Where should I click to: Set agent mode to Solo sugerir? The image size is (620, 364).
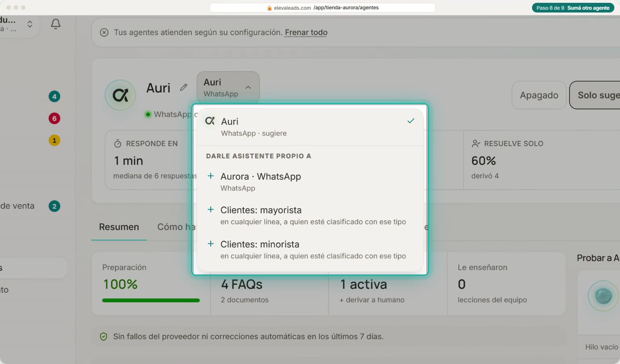595,95
